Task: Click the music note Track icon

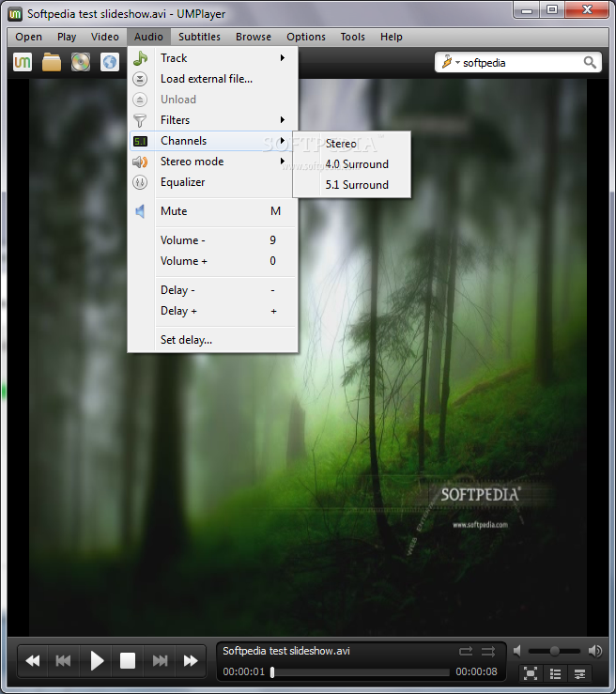Action: coord(140,58)
